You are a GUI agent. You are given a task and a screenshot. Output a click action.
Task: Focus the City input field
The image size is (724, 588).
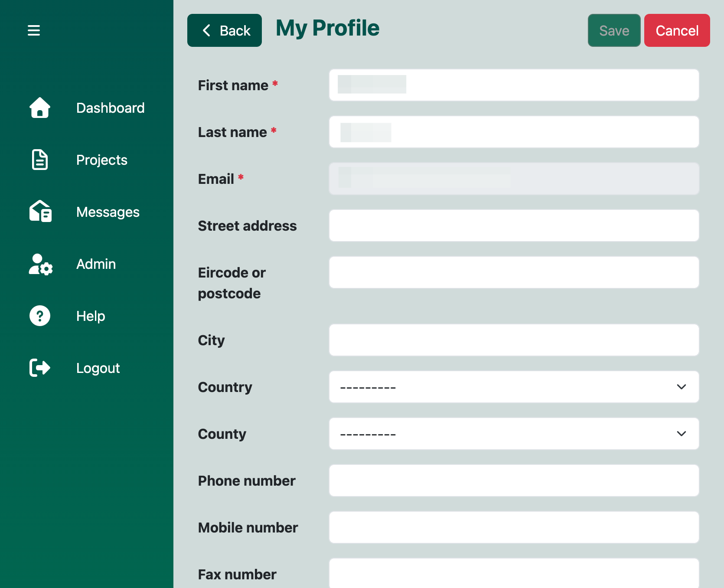514,340
